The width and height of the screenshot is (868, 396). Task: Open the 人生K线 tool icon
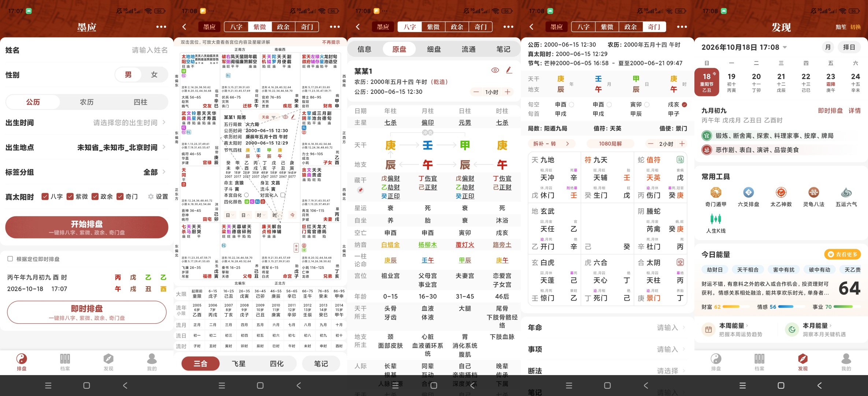pyautogui.click(x=716, y=219)
